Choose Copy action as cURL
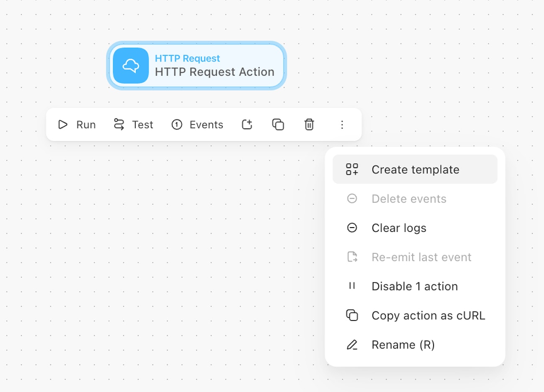Viewport: 544px width, 392px height. point(428,315)
